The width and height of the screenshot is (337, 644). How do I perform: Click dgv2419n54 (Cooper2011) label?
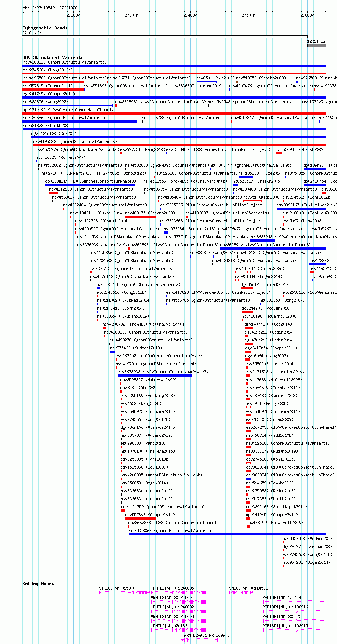point(272,515)
